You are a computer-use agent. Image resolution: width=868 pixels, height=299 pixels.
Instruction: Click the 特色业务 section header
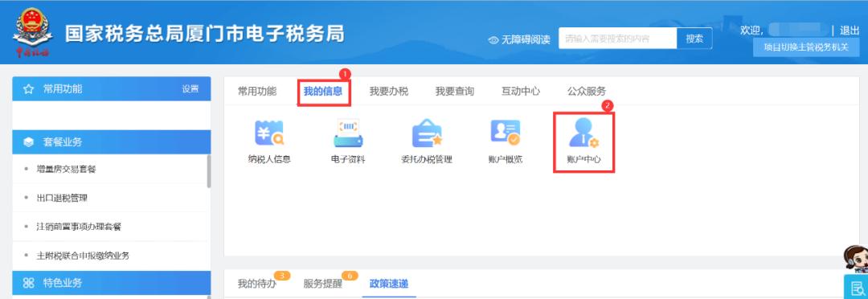click(x=111, y=283)
